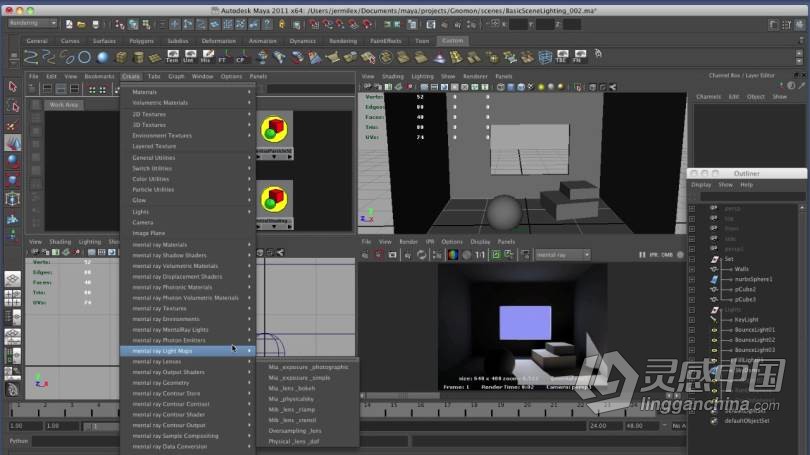Select the NURBS circle shelf icon
Viewport: 810px width, 455px height.
(x=85, y=57)
